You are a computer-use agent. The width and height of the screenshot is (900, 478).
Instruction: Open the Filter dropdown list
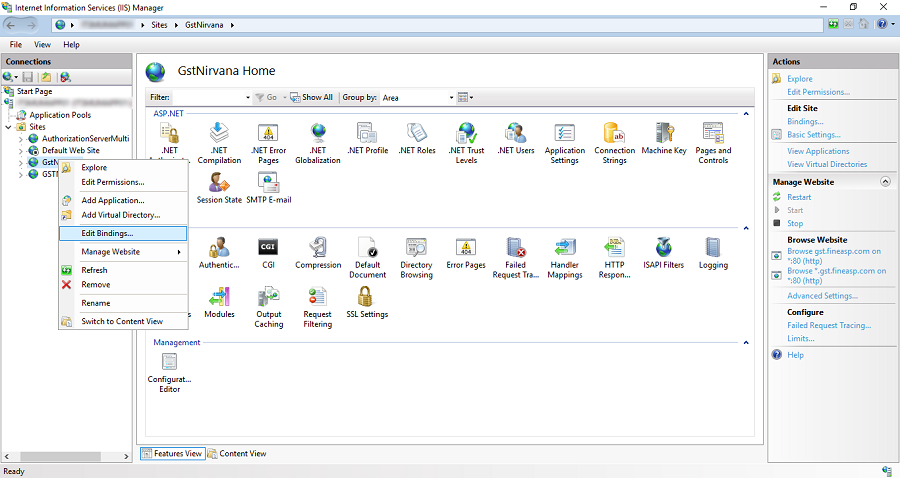click(x=248, y=98)
